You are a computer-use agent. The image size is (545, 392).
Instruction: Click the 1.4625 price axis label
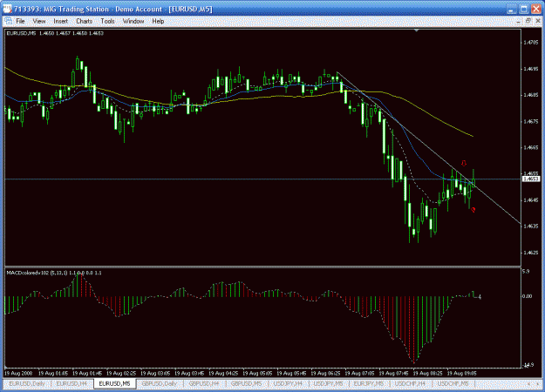point(531,253)
